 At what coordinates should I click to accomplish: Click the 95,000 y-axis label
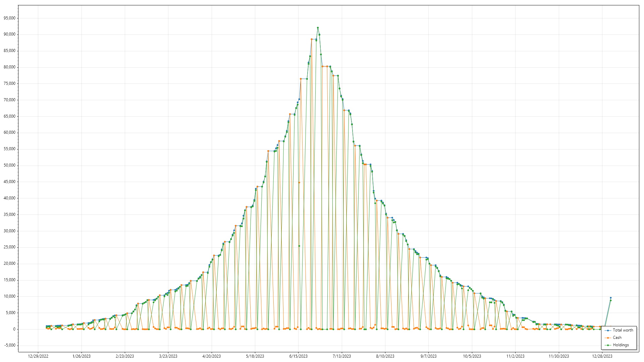click(9, 18)
